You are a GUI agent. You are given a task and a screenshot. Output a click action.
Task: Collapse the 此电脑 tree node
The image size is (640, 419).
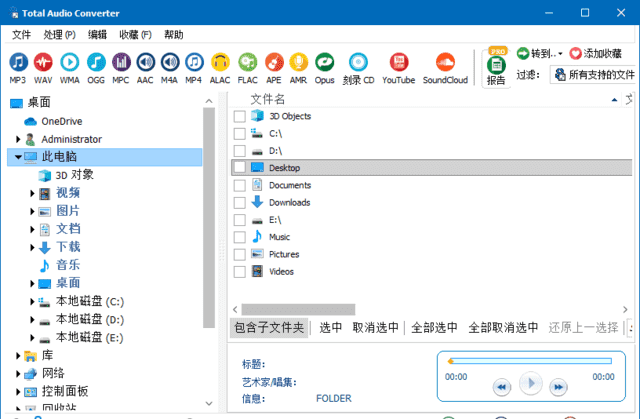pos(18,157)
